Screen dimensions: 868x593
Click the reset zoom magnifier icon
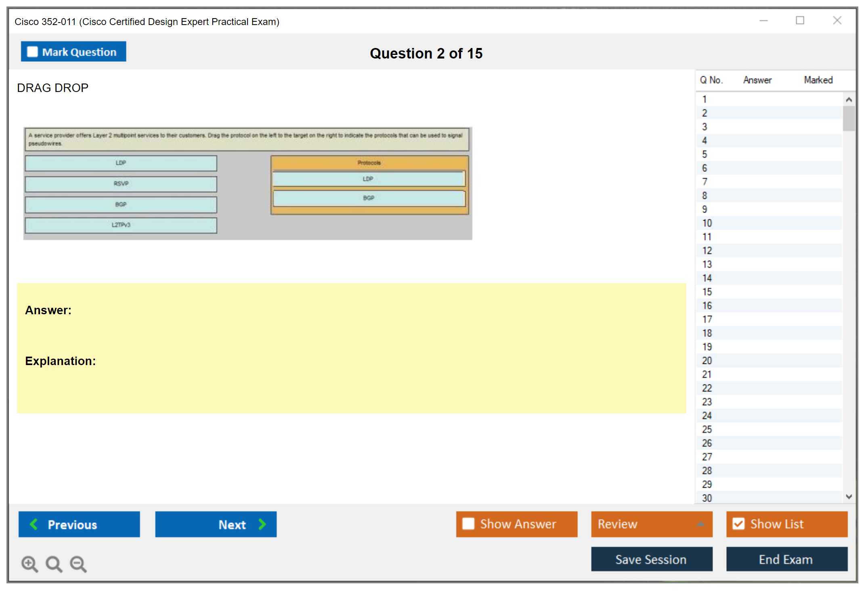54,564
